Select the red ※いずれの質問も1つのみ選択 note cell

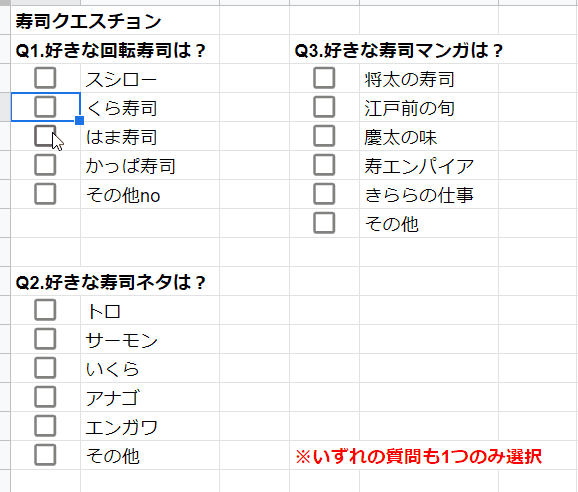click(x=419, y=456)
